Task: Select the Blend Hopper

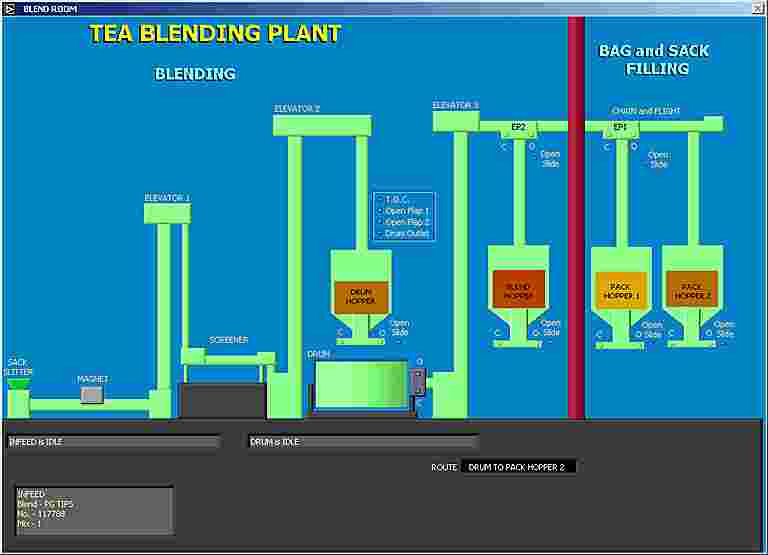Action: (518, 288)
